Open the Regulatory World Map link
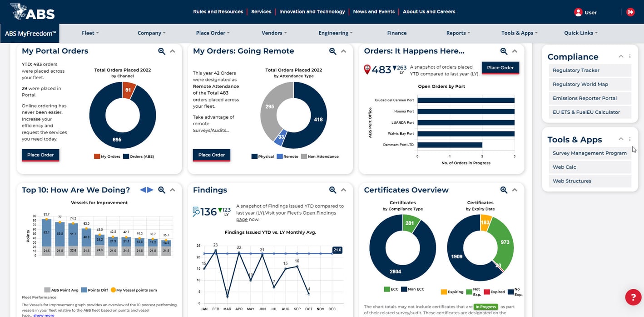 pos(589,84)
